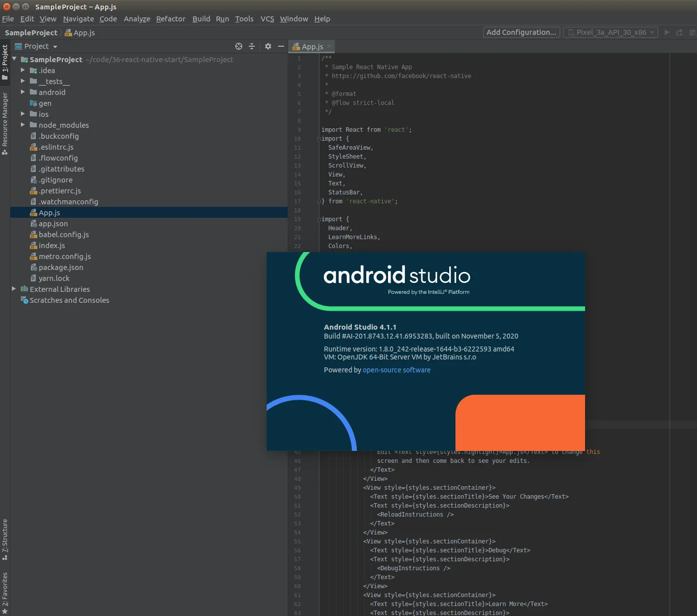
Task: Expand External Libraries node
Action: 14,289
